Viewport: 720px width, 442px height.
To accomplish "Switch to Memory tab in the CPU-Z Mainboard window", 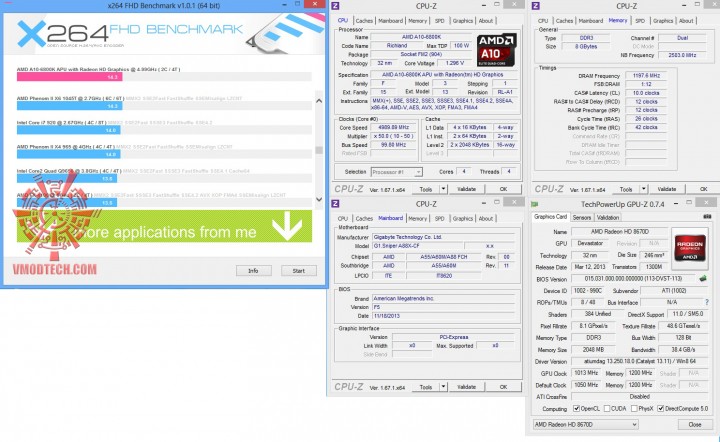I will pyautogui.click(x=417, y=218).
